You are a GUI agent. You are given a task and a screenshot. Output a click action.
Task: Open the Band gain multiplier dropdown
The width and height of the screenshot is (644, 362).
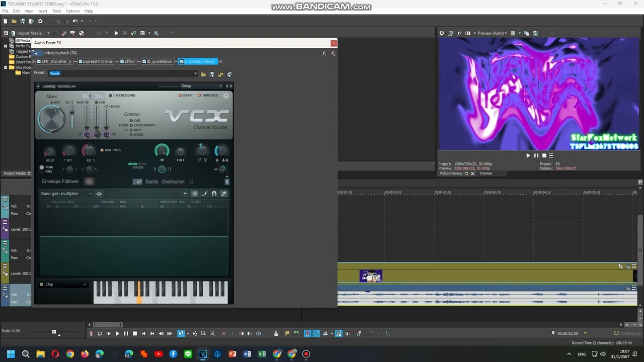pos(66,194)
